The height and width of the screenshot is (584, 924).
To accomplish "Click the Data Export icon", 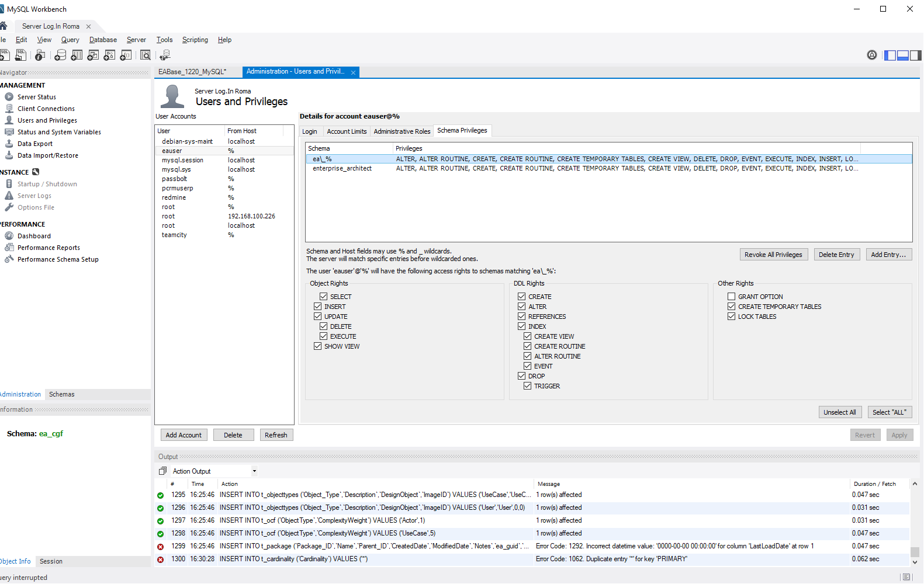I will 9,144.
